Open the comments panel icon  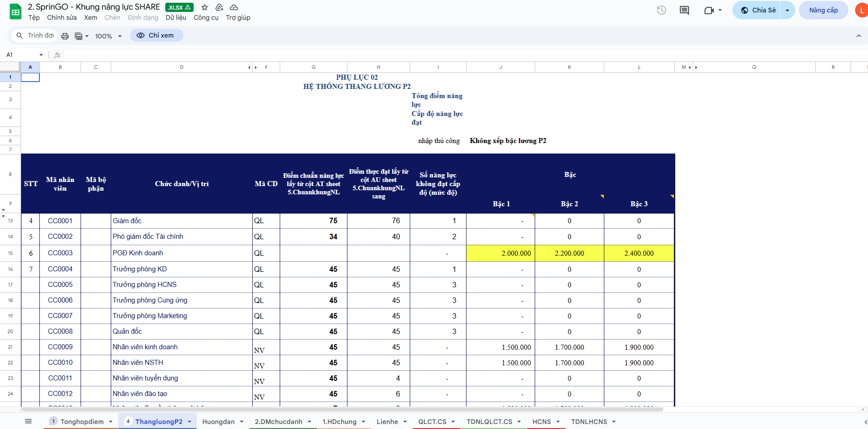(684, 10)
